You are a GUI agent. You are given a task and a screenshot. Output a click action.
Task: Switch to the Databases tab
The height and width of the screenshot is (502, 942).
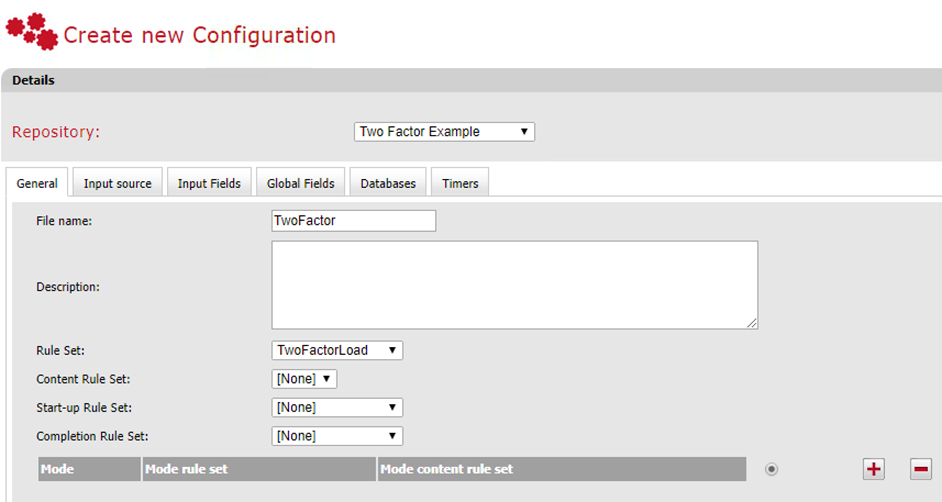[389, 184]
